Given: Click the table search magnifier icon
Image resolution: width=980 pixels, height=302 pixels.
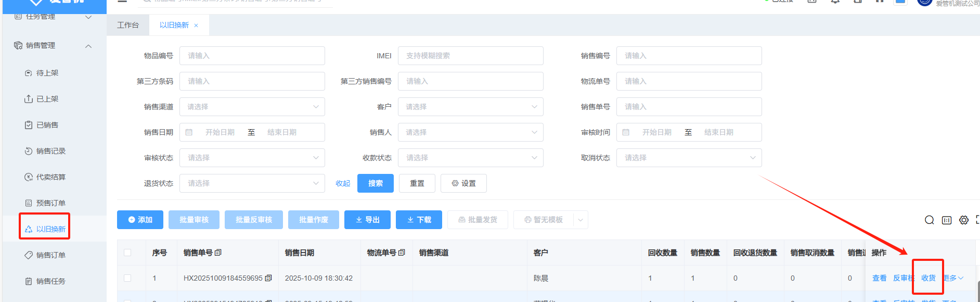Looking at the screenshot, I should click(929, 220).
